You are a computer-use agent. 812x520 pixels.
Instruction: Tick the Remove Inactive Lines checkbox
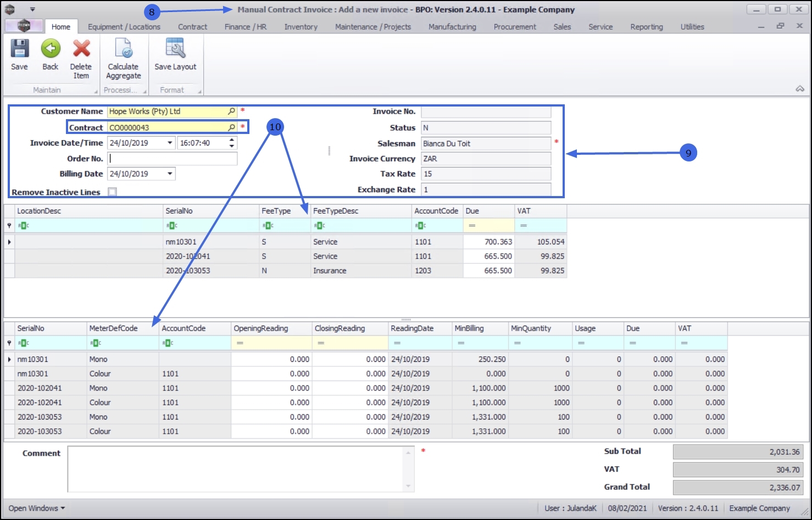coord(113,192)
